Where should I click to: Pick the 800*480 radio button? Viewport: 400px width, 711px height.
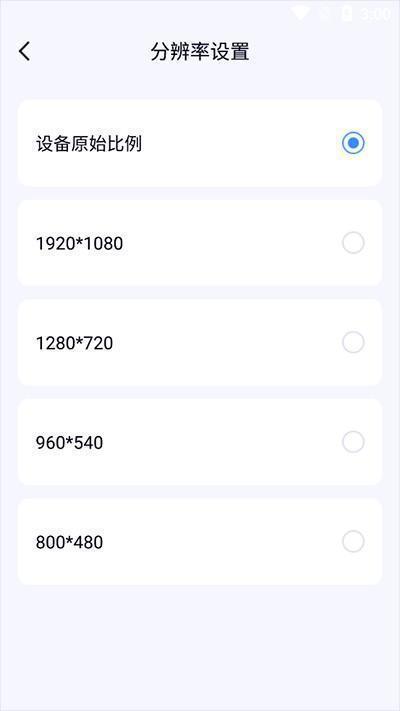click(x=353, y=541)
